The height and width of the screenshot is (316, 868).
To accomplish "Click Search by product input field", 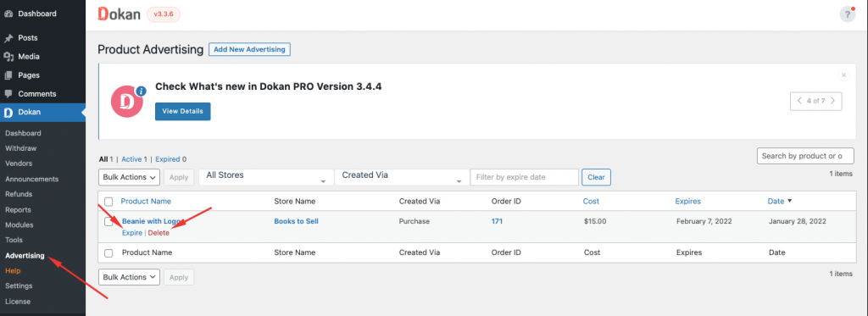I will (x=805, y=156).
